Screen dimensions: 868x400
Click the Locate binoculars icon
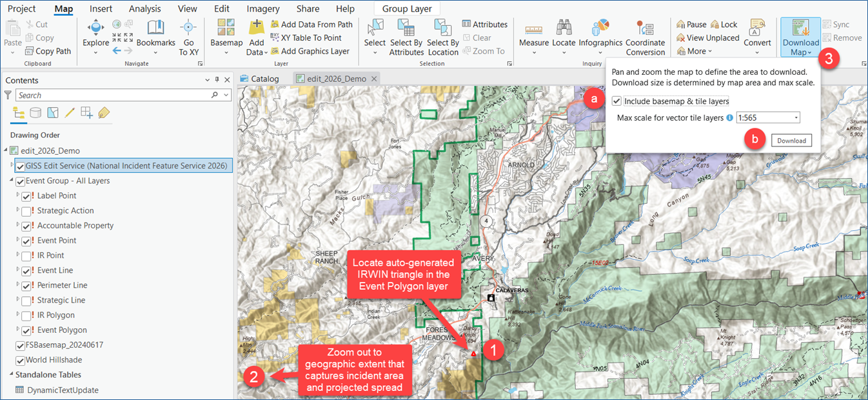(x=564, y=28)
